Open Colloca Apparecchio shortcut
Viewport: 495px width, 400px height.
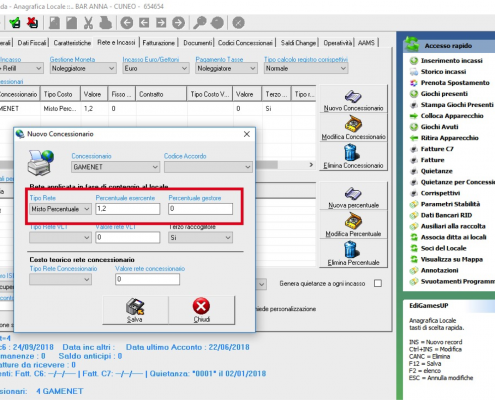click(452, 116)
